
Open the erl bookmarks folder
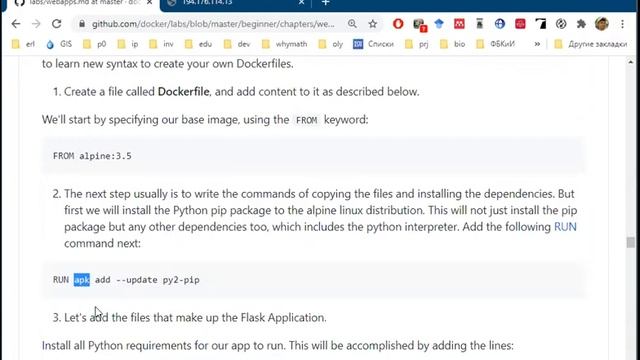24,44
